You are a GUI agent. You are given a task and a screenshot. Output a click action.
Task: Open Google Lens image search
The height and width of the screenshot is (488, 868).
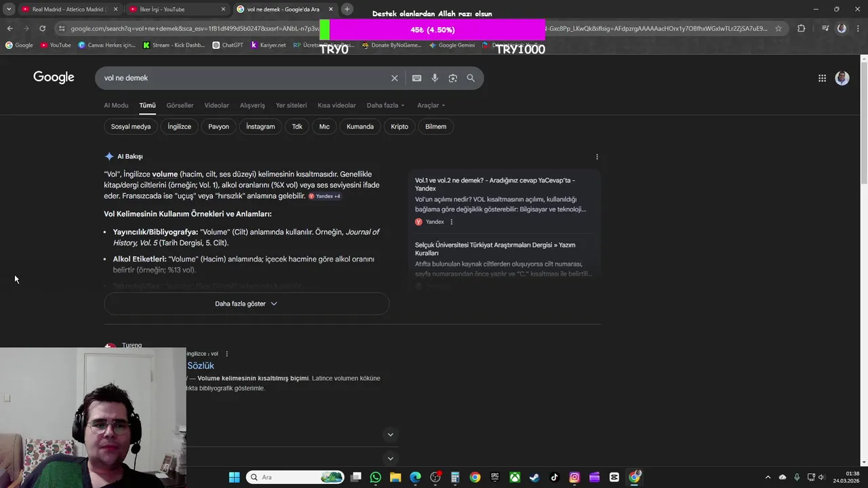pos(452,78)
